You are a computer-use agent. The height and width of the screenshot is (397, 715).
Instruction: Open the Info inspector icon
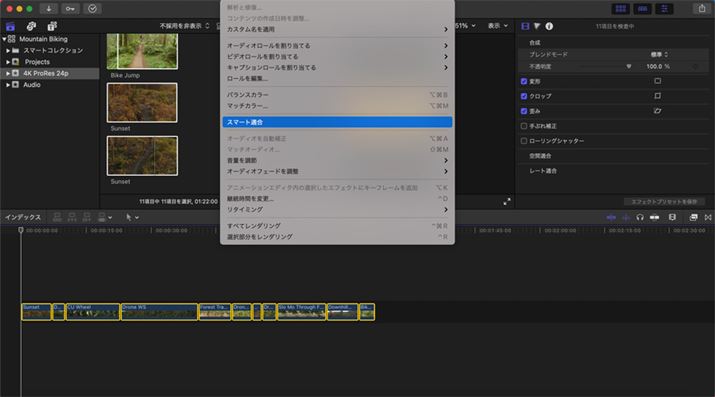549,26
